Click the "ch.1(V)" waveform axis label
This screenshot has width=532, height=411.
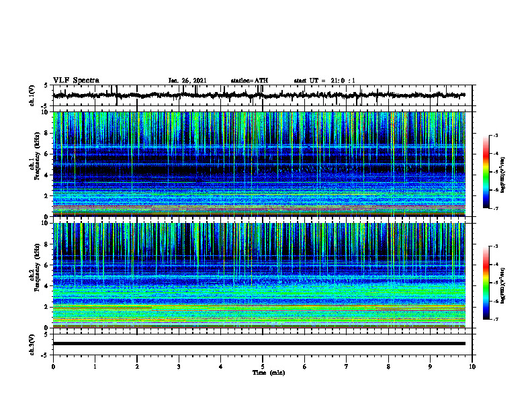pyautogui.click(x=32, y=95)
